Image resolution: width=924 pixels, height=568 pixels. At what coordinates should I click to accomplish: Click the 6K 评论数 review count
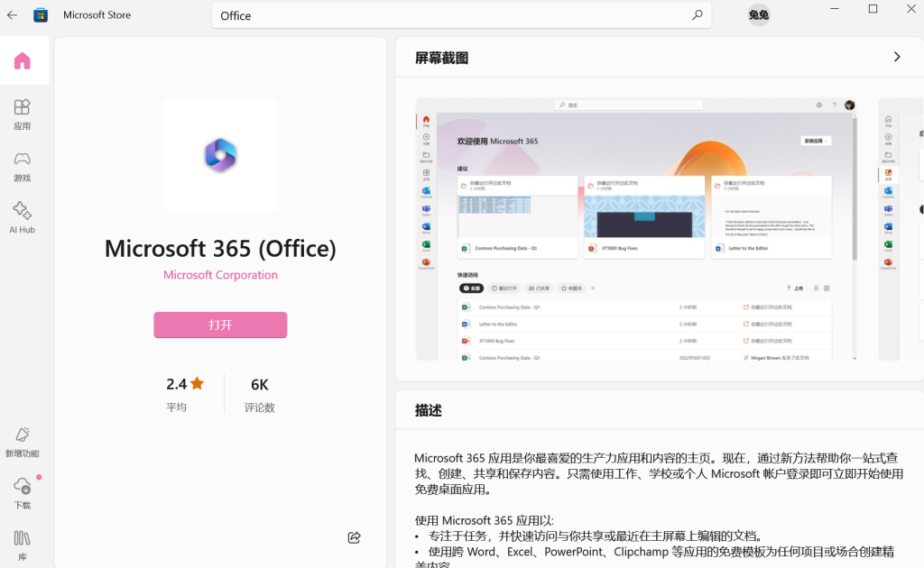point(259,394)
